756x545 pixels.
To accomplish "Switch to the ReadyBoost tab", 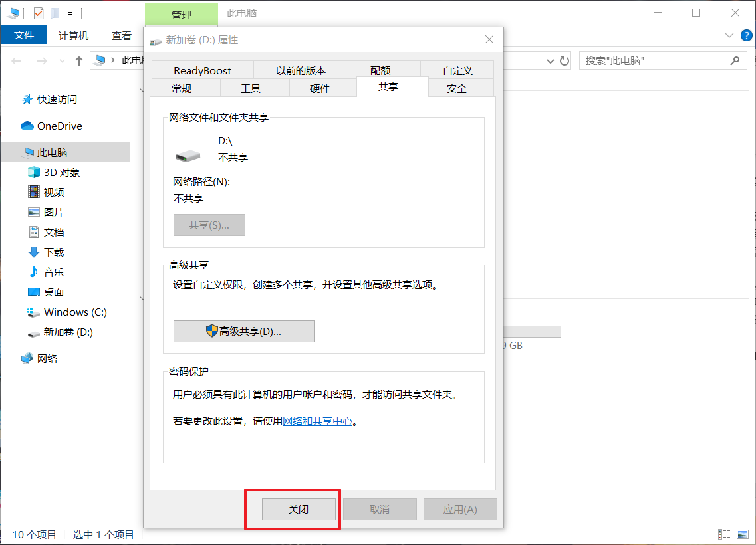I will coord(202,70).
